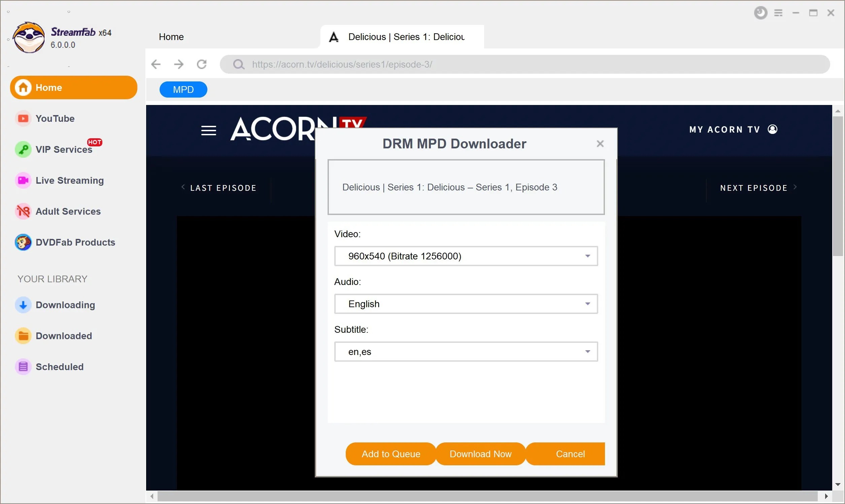Image resolution: width=845 pixels, height=504 pixels.
Task: Click the Download Now button
Action: click(x=481, y=454)
